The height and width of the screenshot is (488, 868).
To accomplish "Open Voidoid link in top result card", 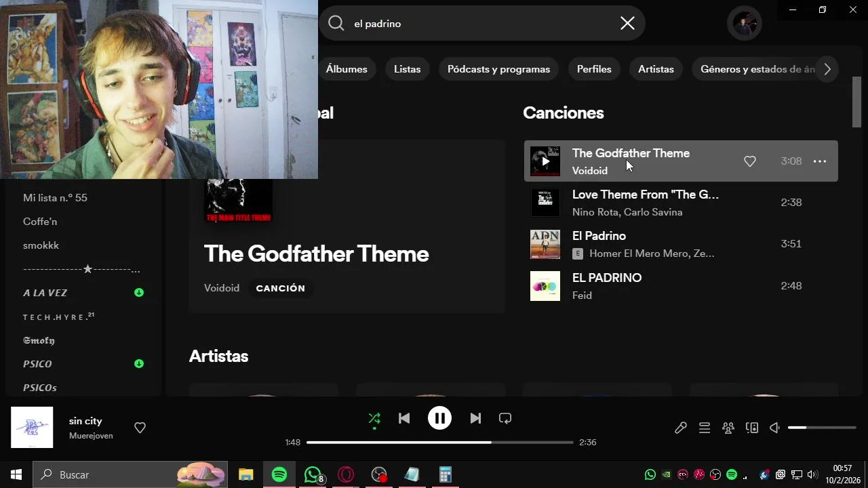I will tap(222, 288).
